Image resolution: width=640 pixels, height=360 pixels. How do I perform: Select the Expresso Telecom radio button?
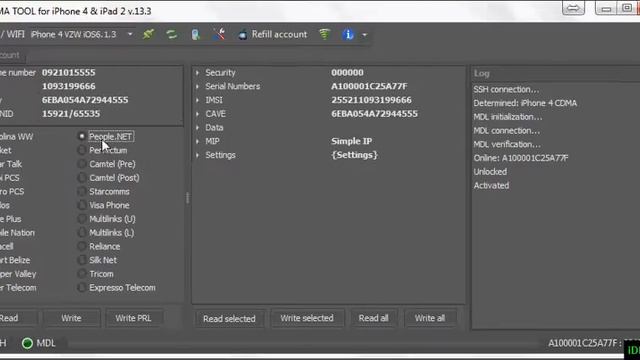tap(82, 288)
